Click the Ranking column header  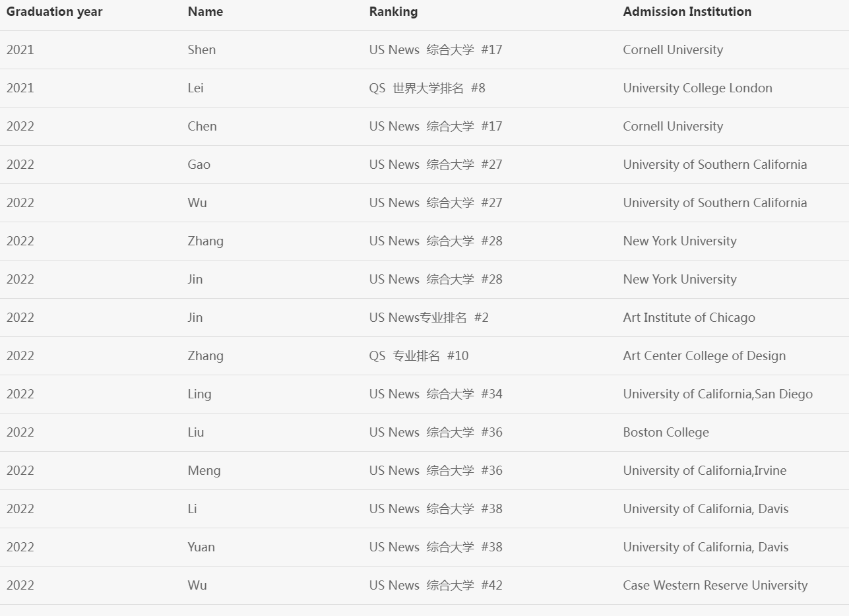click(393, 12)
